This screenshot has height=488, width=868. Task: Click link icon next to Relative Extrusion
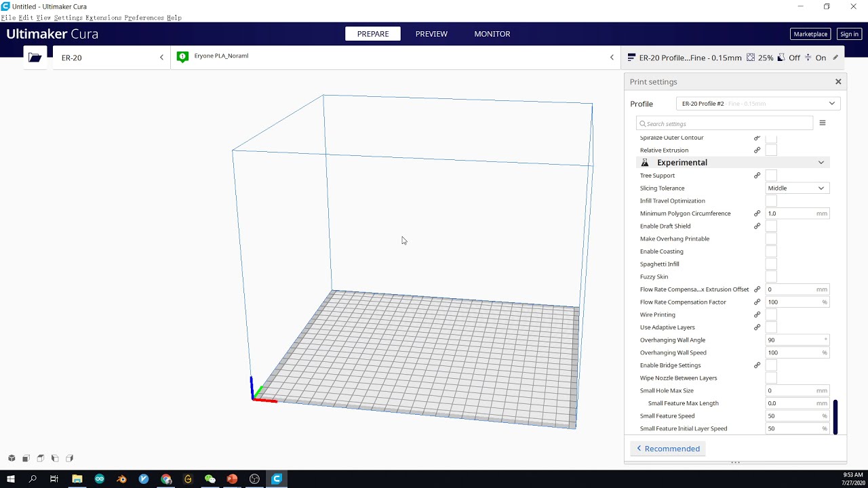(x=757, y=150)
